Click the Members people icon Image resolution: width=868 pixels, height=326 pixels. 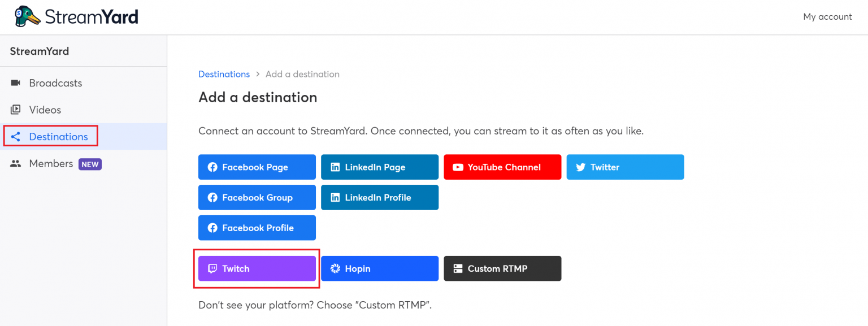tap(15, 163)
